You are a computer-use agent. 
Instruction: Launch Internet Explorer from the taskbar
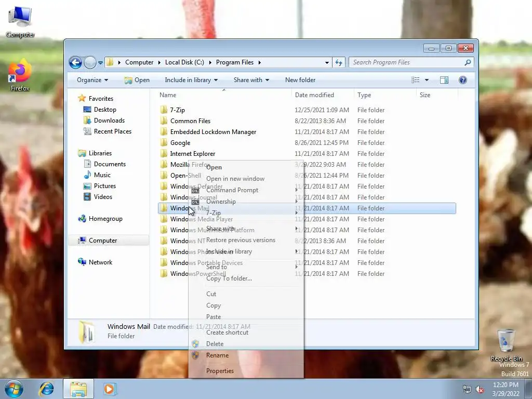(46, 389)
